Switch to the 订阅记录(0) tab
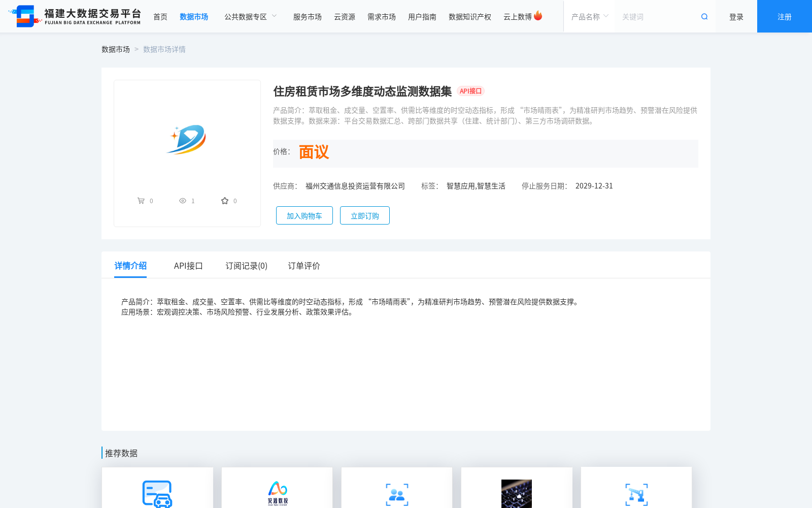 [247, 266]
